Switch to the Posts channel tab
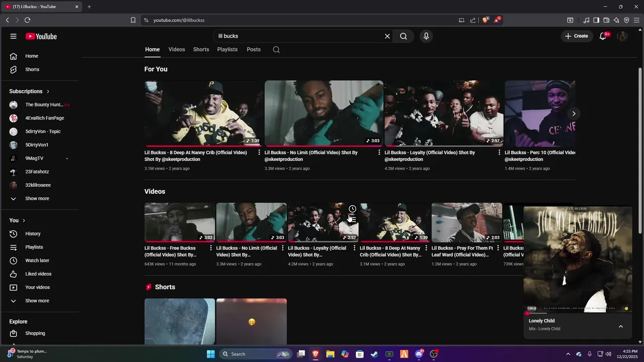 pos(254,49)
